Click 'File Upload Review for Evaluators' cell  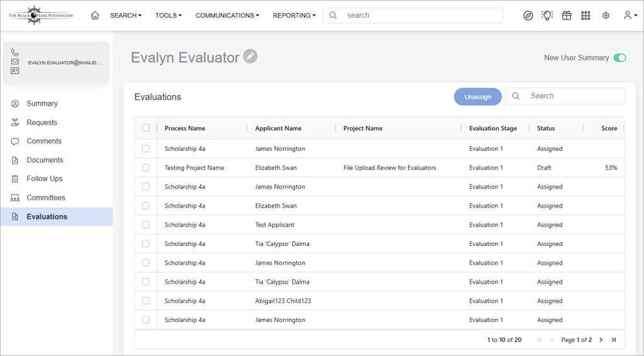(389, 167)
